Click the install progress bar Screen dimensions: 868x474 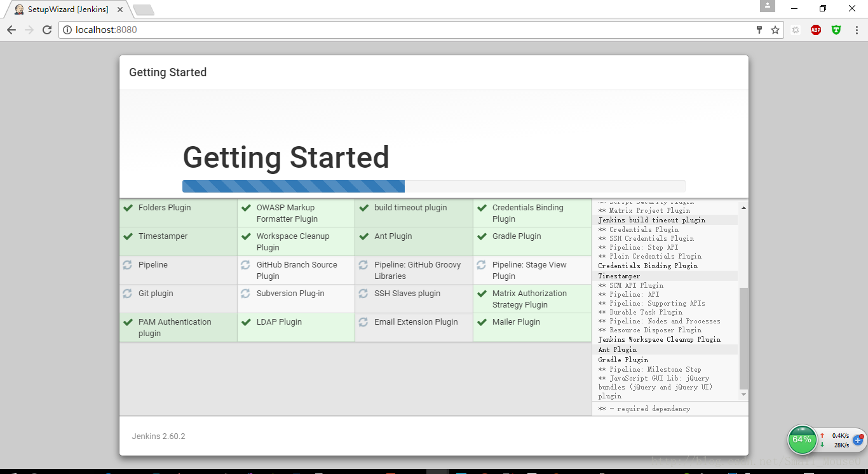click(x=434, y=186)
